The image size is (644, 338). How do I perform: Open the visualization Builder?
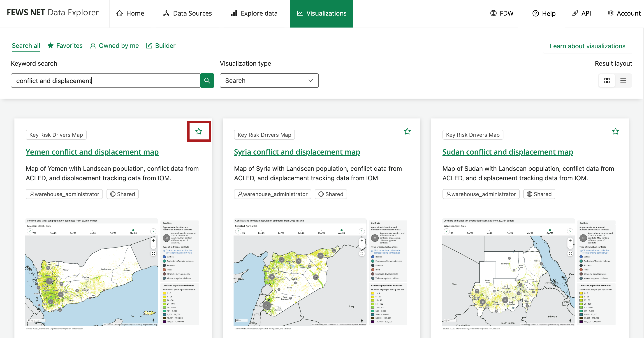[161, 46]
